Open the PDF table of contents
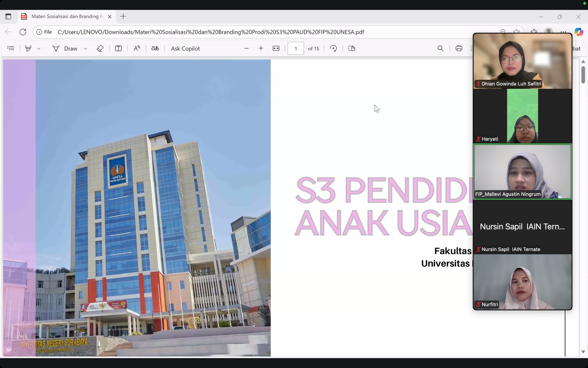 coord(11,48)
